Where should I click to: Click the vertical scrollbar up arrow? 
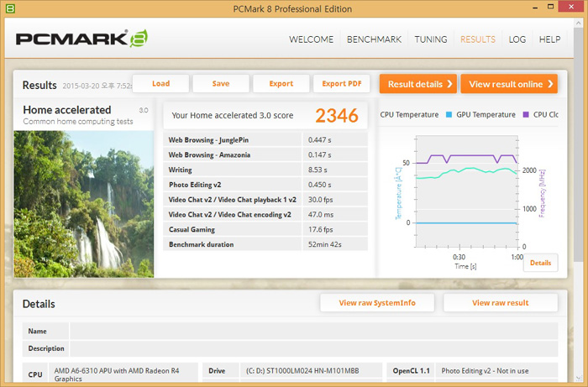578,24
